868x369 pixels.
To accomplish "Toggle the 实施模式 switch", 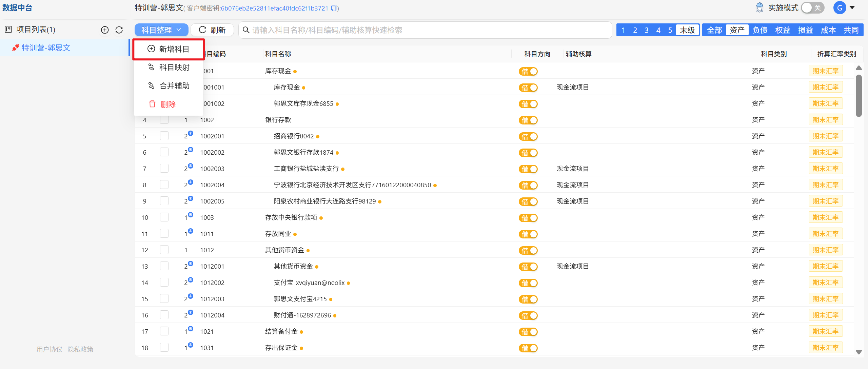I will 813,8.
